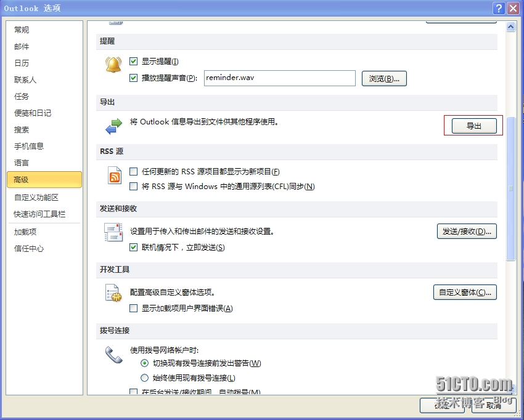
Task: Open the 便笺和日记 options category
Action: click(x=44, y=113)
